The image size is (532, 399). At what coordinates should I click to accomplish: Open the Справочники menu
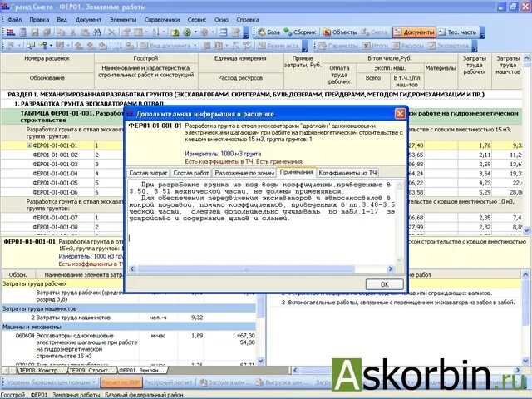click(162, 20)
